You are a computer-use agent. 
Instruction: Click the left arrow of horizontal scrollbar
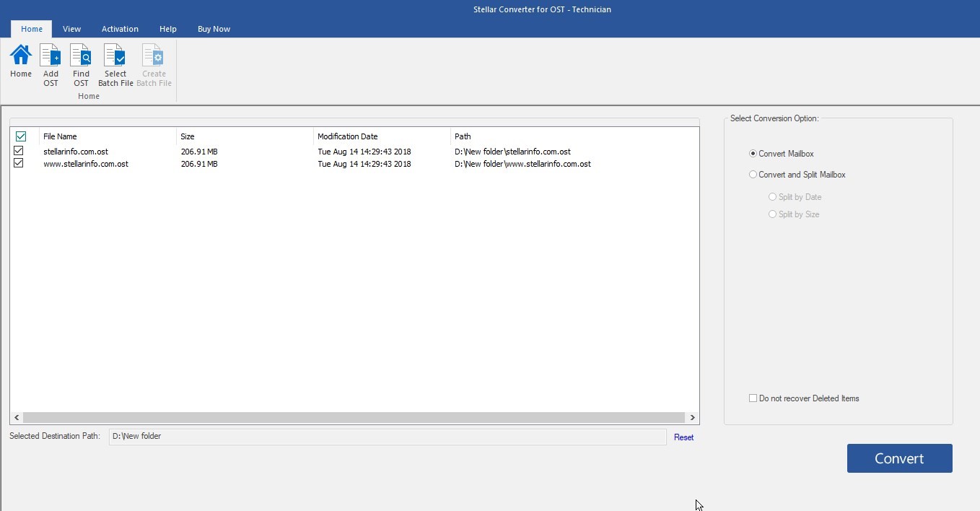point(17,417)
